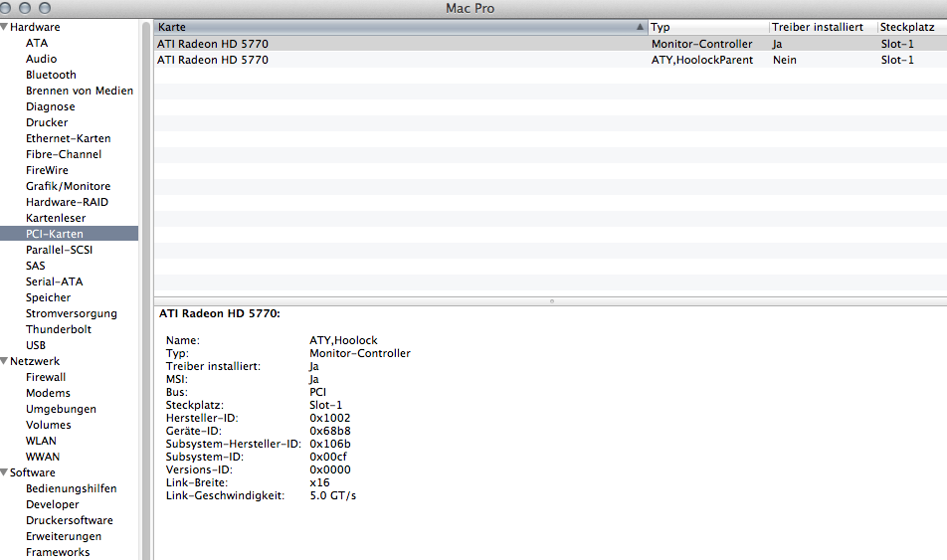Open Volumes under Netzwerk

49,425
